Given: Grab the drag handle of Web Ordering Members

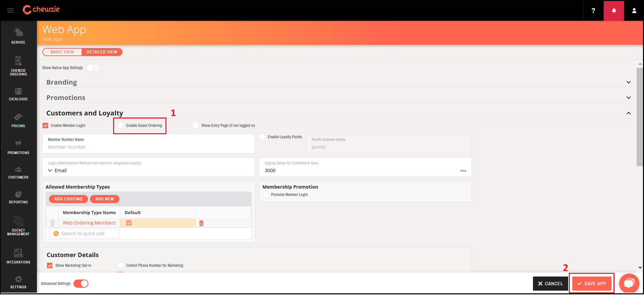Looking at the screenshot, I should 52,223.
